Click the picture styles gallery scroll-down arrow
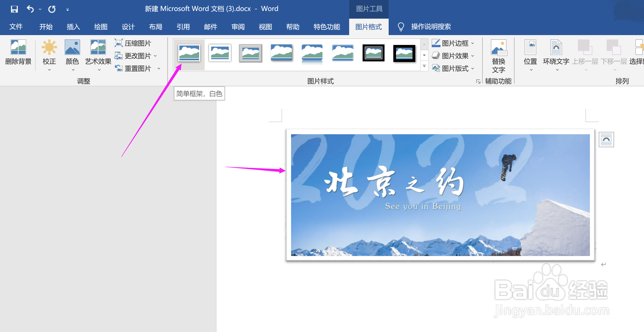 424,55
